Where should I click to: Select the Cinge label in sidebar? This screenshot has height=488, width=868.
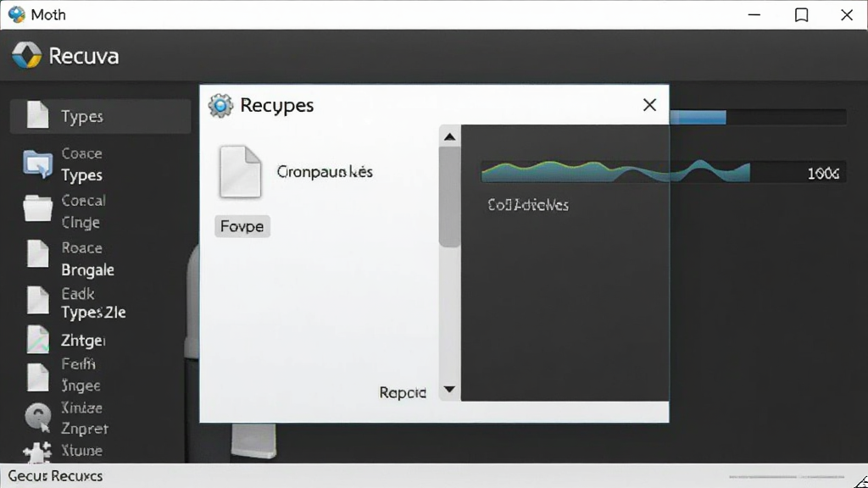(x=81, y=223)
